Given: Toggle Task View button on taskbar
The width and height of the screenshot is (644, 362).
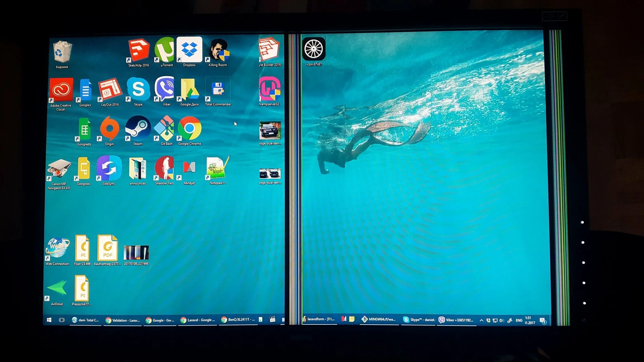Looking at the screenshot, I should (61, 320).
